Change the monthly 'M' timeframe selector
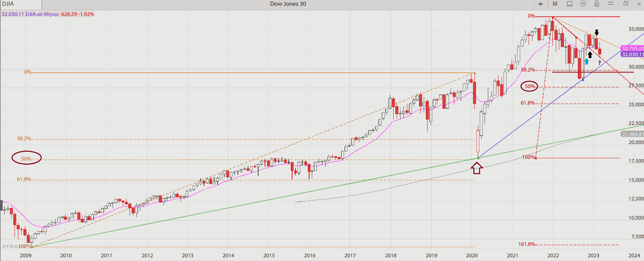644x261 pixels. (x=555, y=4)
